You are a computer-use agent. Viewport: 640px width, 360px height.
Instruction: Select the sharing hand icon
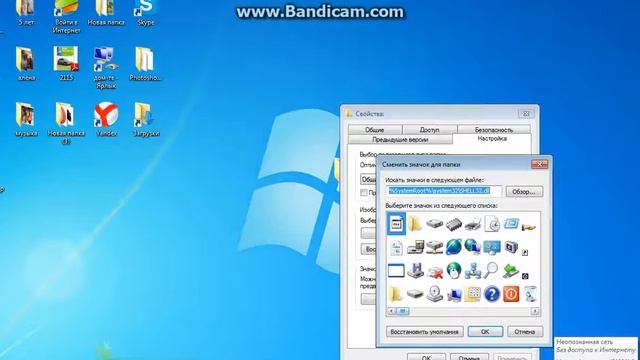pos(529,227)
